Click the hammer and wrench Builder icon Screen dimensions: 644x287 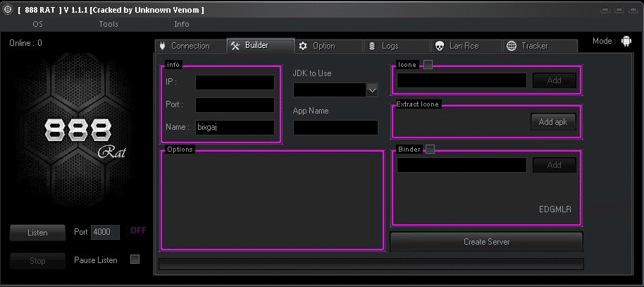coord(235,45)
